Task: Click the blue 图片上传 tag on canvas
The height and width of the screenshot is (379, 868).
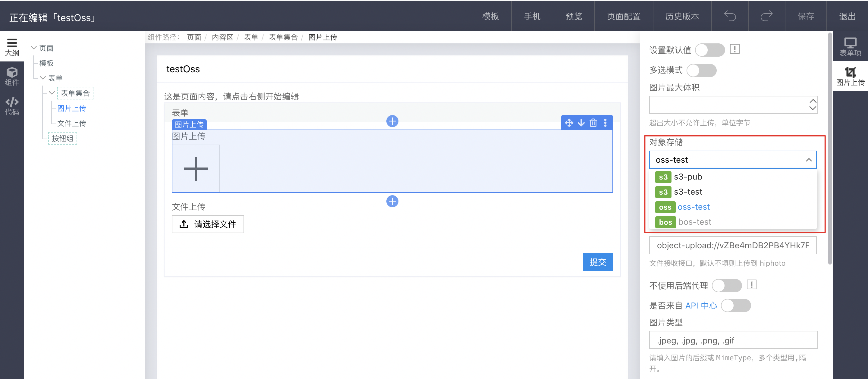Action: click(189, 124)
